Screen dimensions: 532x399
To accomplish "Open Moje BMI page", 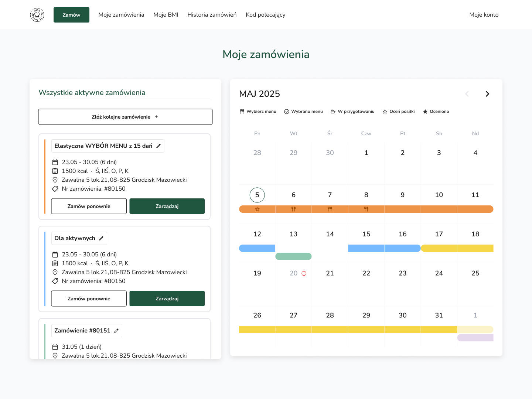I will pyautogui.click(x=166, y=15).
